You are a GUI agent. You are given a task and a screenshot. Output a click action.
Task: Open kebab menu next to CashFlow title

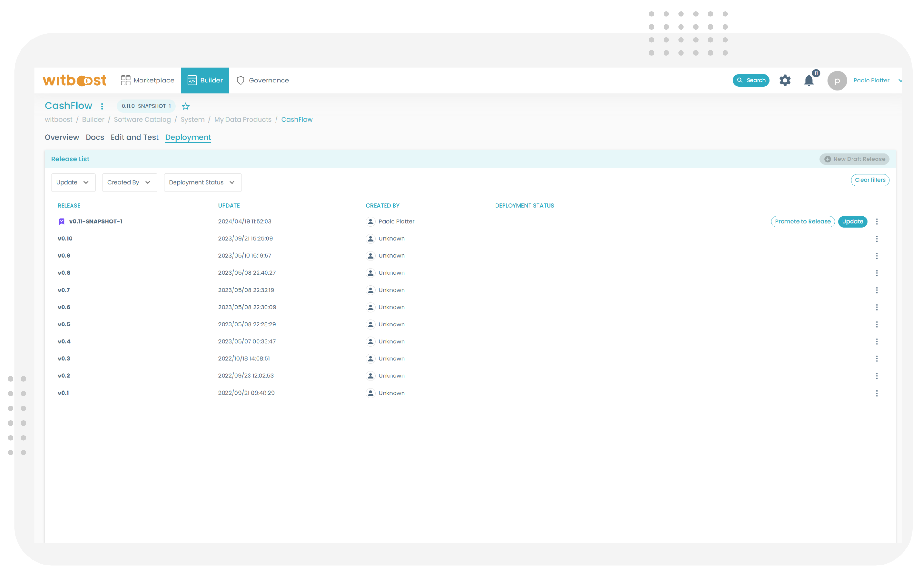pos(102,106)
